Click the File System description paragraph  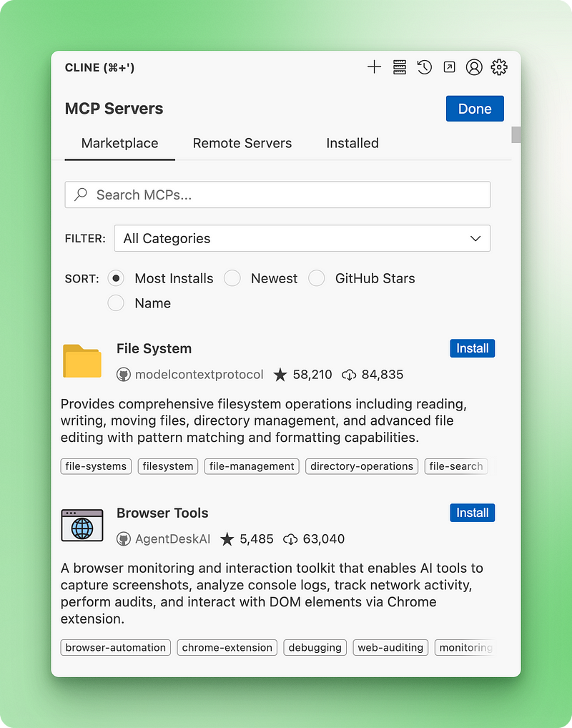coord(264,420)
